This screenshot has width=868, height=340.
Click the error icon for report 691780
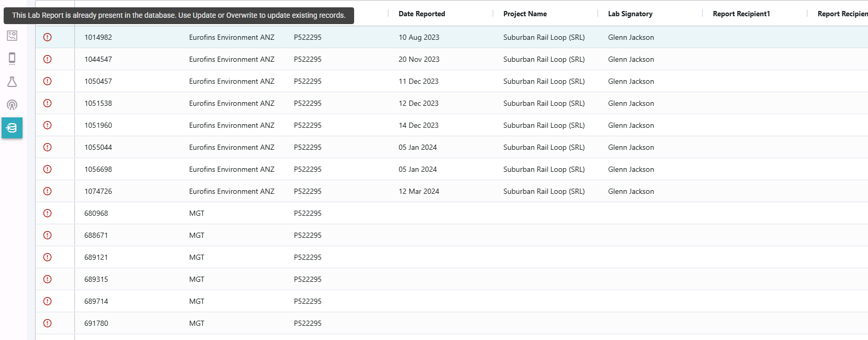click(47, 323)
